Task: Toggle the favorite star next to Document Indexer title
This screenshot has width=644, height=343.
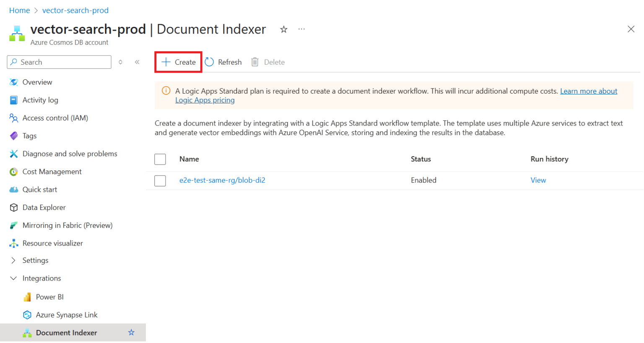Action: [x=283, y=29]
